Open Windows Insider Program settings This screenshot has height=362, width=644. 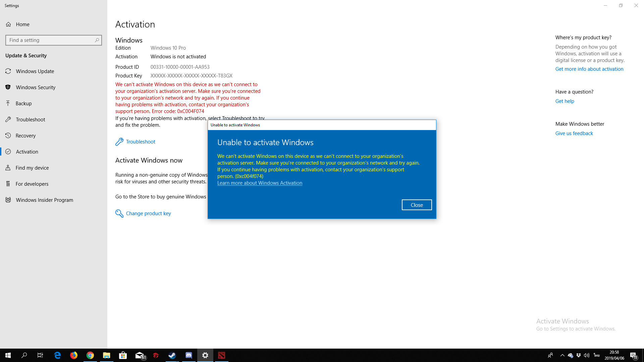coord(54,200)
